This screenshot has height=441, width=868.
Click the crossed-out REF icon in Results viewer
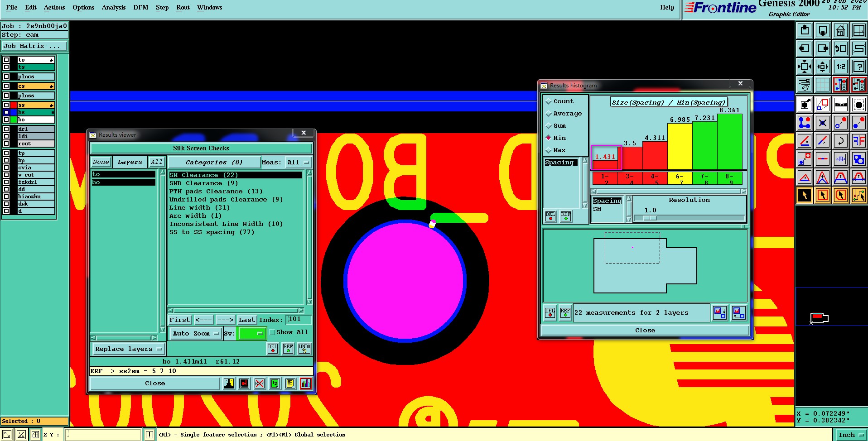[x=260, y=383]
